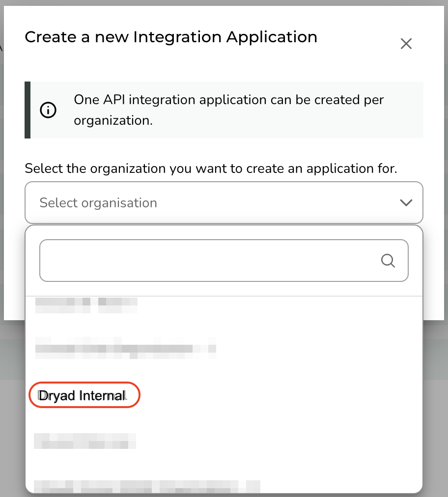
Task: Click the Select the organization instruction label
Action: click(x=211, y=168)
